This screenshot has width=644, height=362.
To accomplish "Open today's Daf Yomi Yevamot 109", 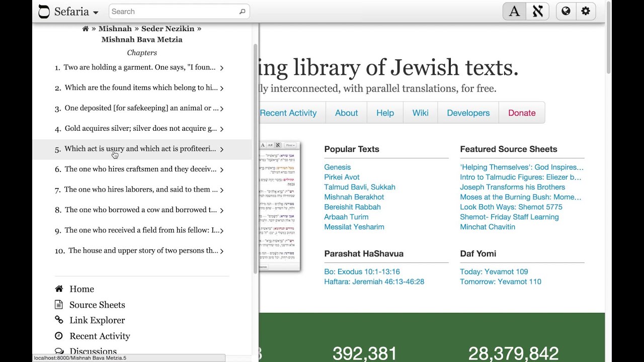I will tap(494, 271).
